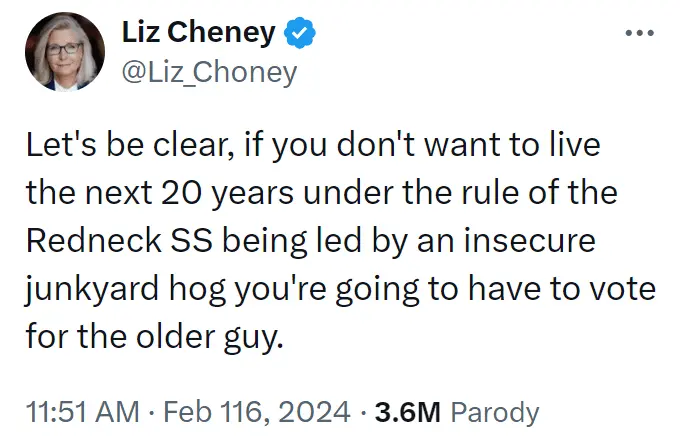
Task: Click the Liz Cheney display name
Action: 197,33
